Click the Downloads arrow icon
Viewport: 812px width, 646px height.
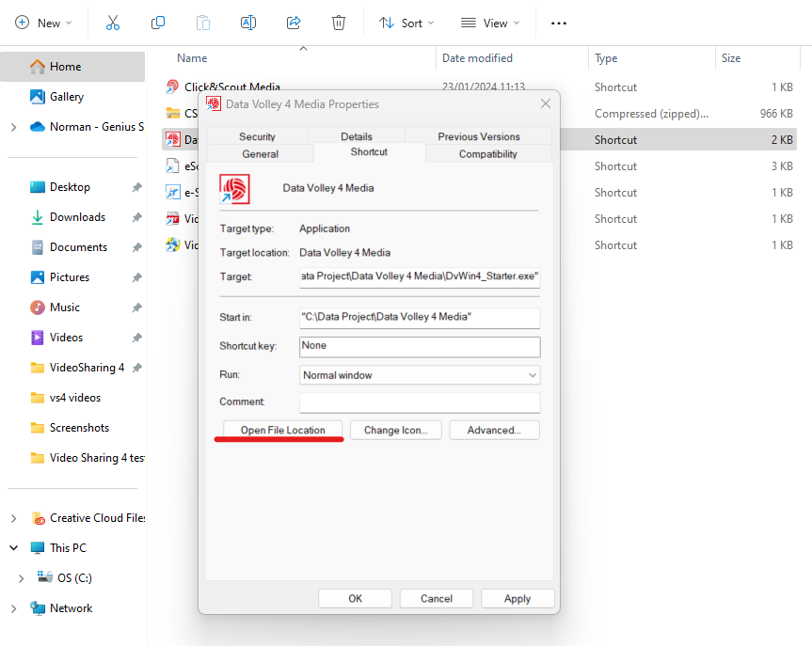click(x=38, y=217)
